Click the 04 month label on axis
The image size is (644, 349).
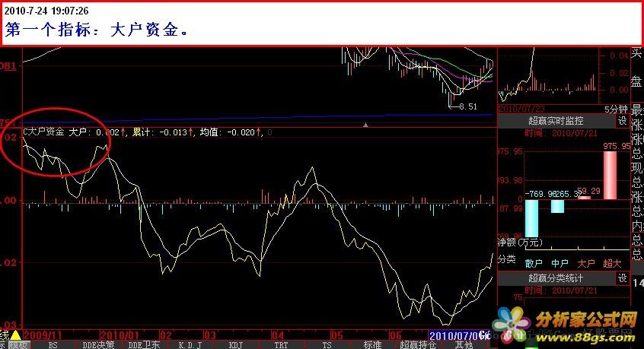tap(278, 335)
